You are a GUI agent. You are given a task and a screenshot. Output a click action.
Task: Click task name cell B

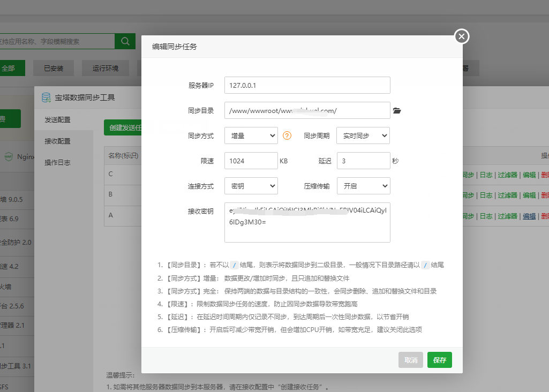(x=123, y=194)
